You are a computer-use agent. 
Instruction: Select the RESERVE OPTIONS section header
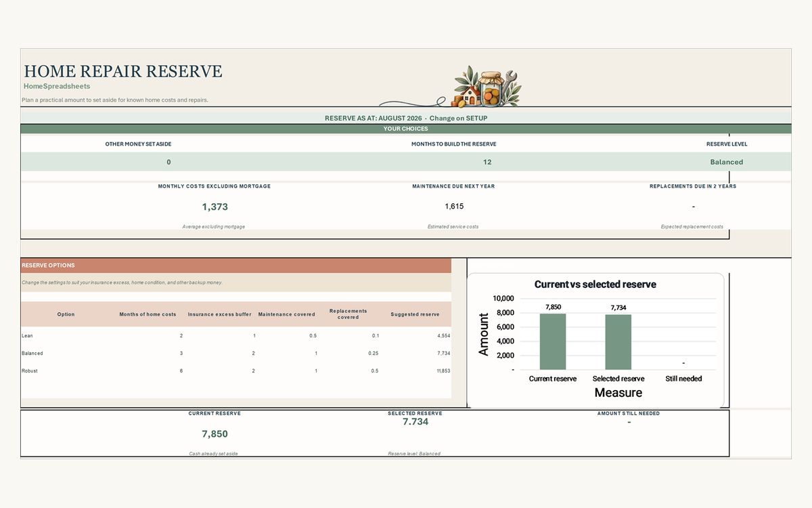click(236, 266)
